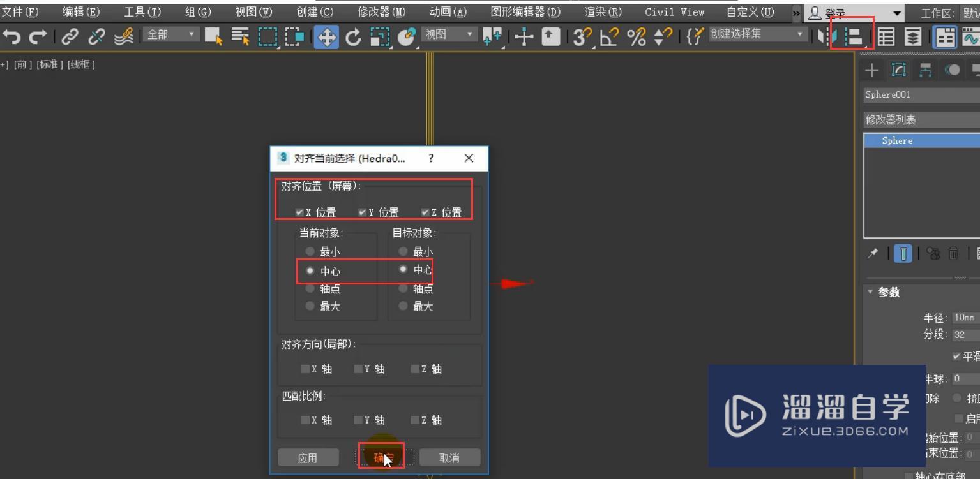The height and width of the screenshot is (479, 980).
Task: Click the Undo arrow icon
Action: pos(11,37)
